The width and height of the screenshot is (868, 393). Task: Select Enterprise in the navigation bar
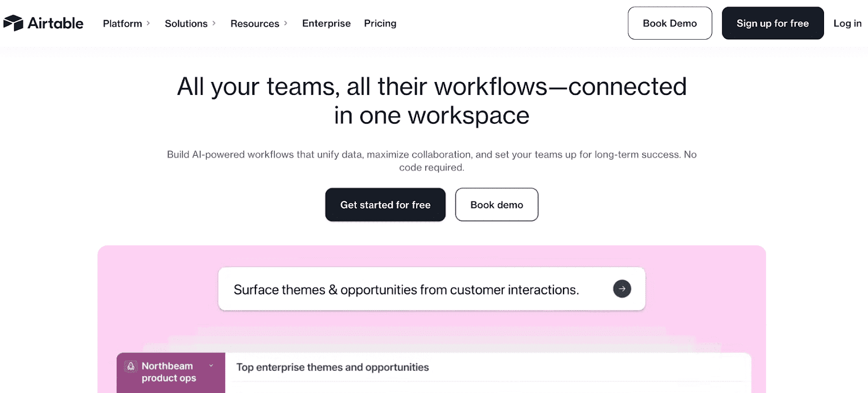(x=326, y=23)
